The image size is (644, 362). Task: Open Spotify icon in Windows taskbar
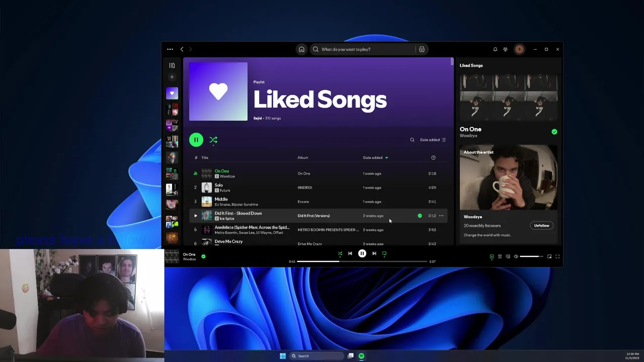pos(361,356)
